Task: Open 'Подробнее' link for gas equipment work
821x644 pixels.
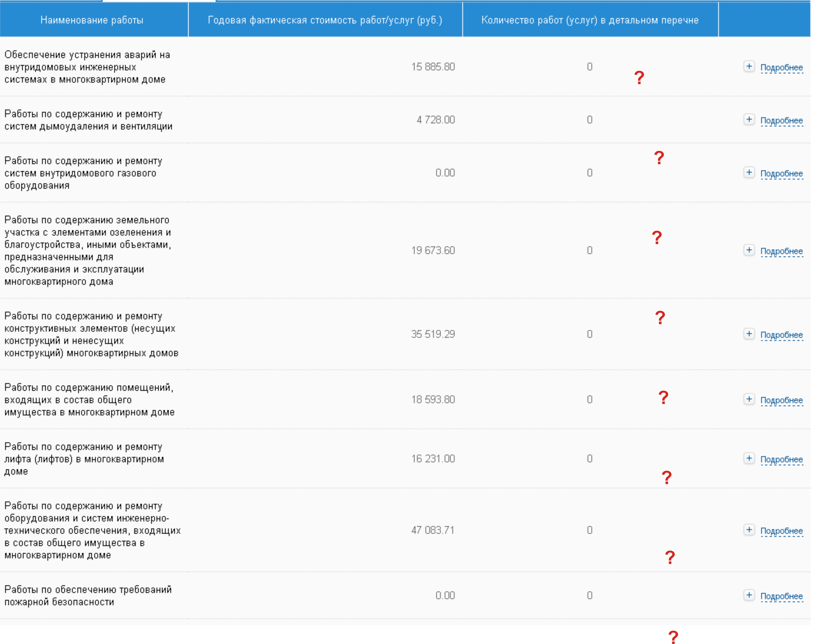Action: click(x=781, y=173)
